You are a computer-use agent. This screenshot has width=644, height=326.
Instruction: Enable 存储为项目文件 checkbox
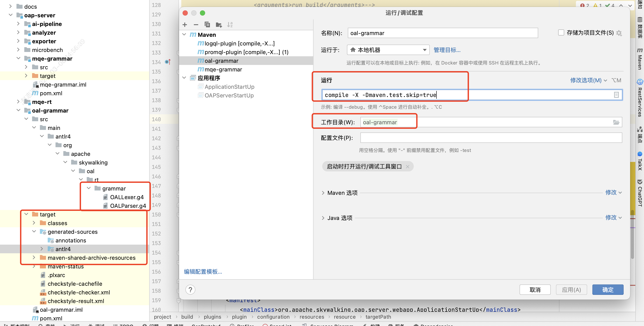pos(561,33)
